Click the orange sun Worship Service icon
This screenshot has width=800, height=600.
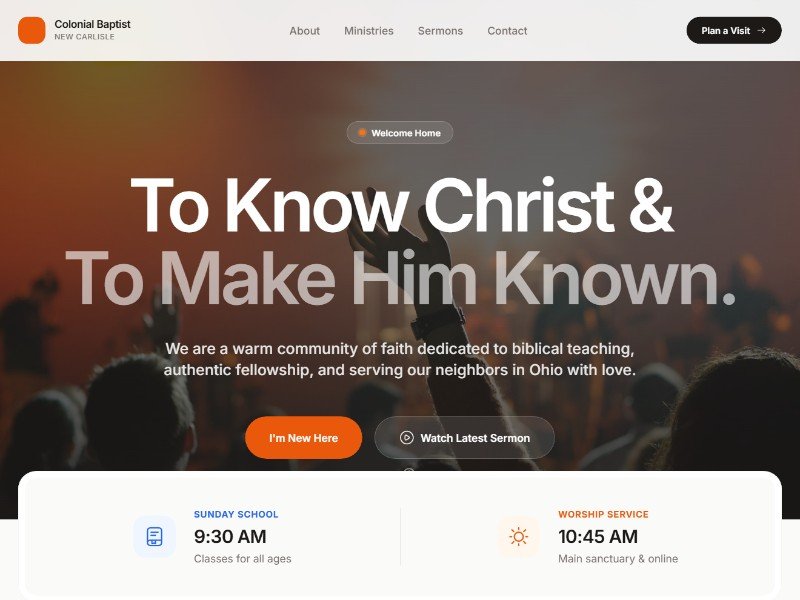pos(518,537)
